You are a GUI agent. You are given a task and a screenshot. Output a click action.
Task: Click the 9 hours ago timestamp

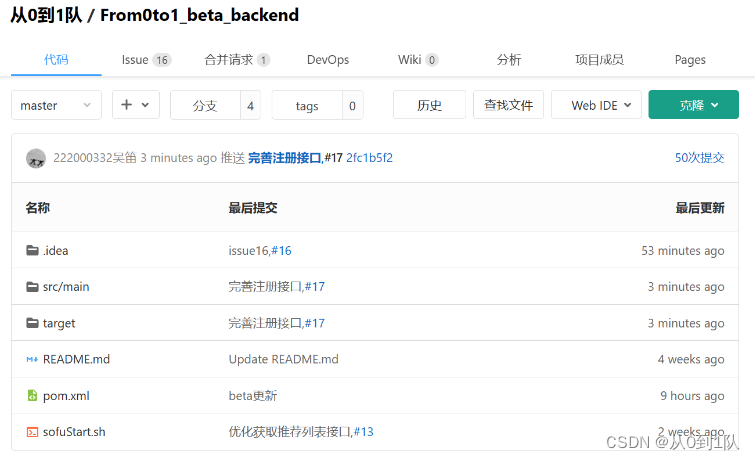[x=692, y=395]
